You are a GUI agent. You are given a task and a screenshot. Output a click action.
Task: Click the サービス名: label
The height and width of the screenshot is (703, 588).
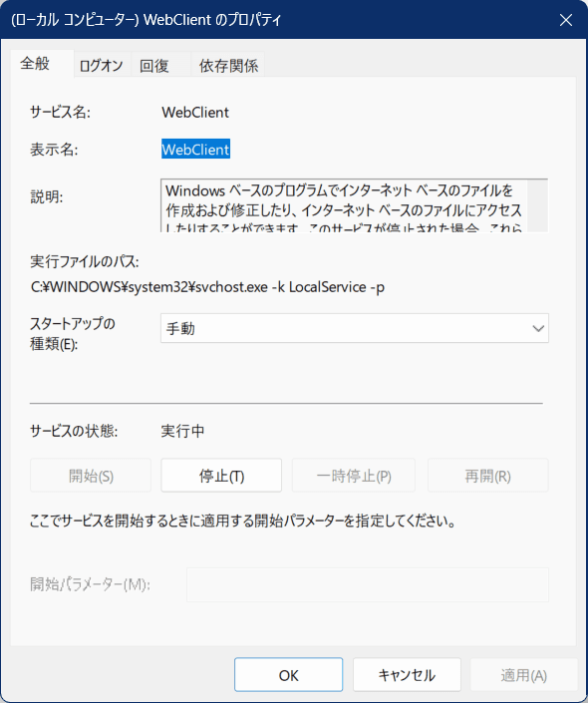60,112
